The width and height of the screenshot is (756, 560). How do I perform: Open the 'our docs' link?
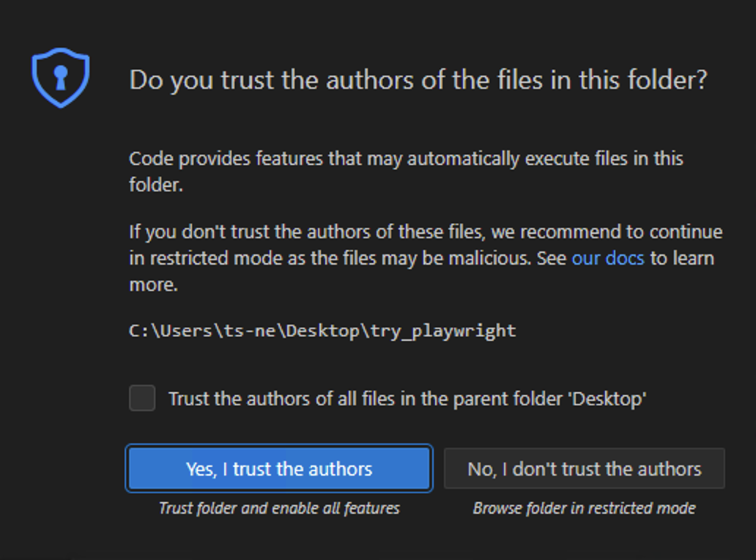pos(608,258)
